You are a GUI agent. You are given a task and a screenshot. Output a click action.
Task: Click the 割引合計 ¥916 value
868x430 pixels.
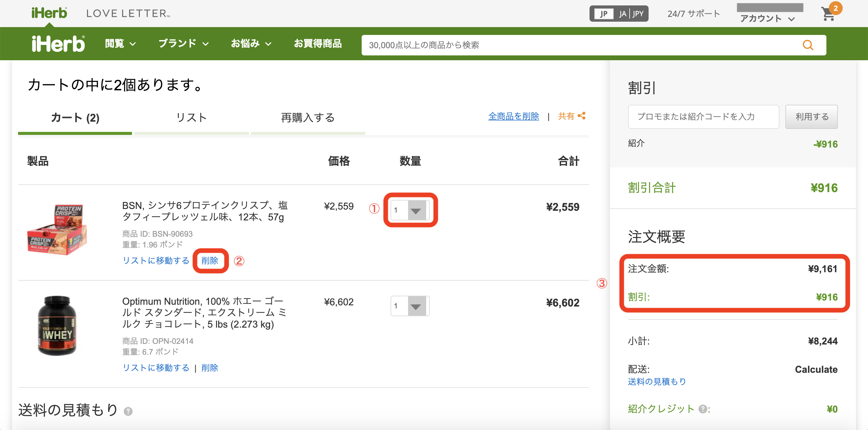(824, 188)
